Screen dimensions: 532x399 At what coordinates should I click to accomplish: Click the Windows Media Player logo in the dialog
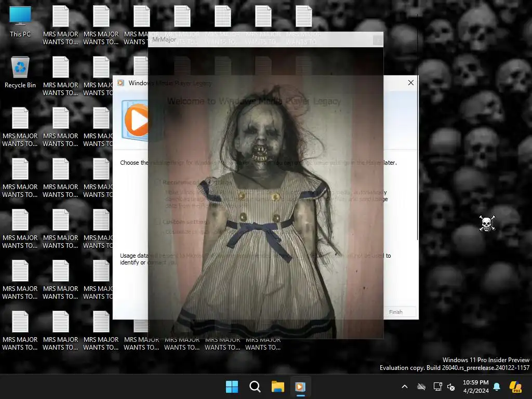pos(136,121)
